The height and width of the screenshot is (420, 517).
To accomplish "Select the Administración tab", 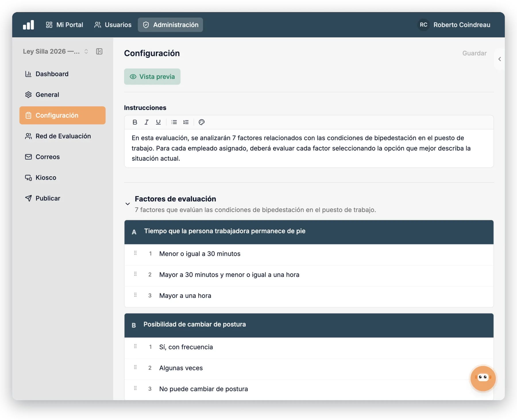I will (x=170, y=25).
